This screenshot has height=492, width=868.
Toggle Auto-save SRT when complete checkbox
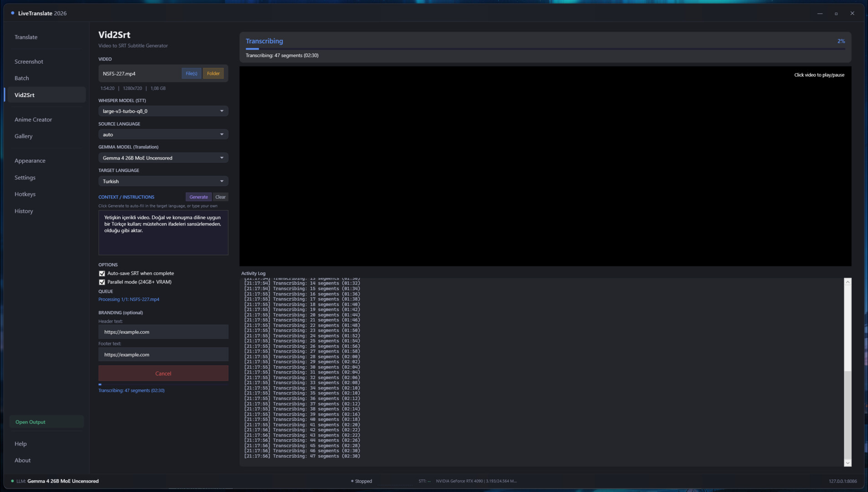[102, 273]
